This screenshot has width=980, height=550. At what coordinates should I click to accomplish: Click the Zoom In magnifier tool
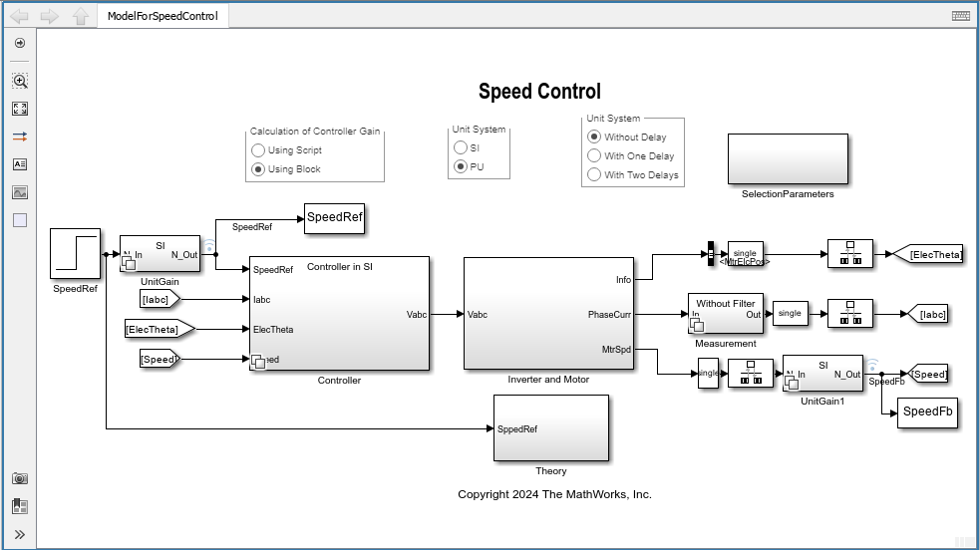click(x=20, y=81)
